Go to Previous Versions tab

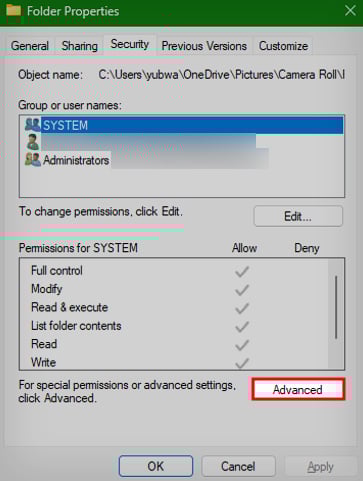[x=204, y=46]
